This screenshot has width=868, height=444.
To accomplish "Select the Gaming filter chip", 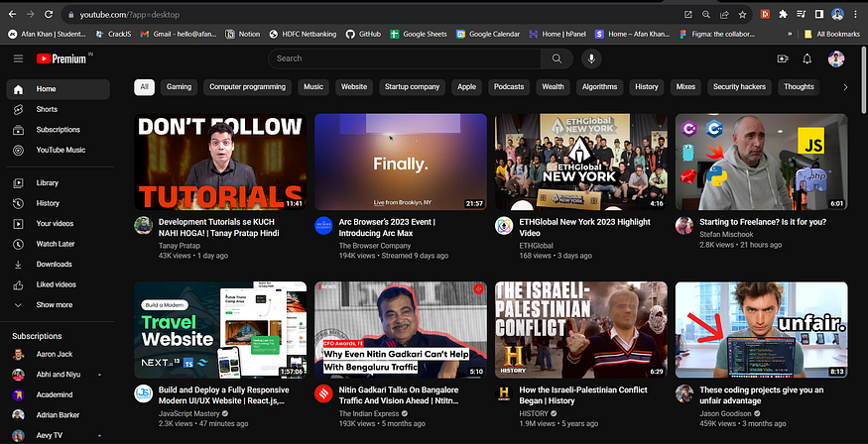I will (179, 87).
